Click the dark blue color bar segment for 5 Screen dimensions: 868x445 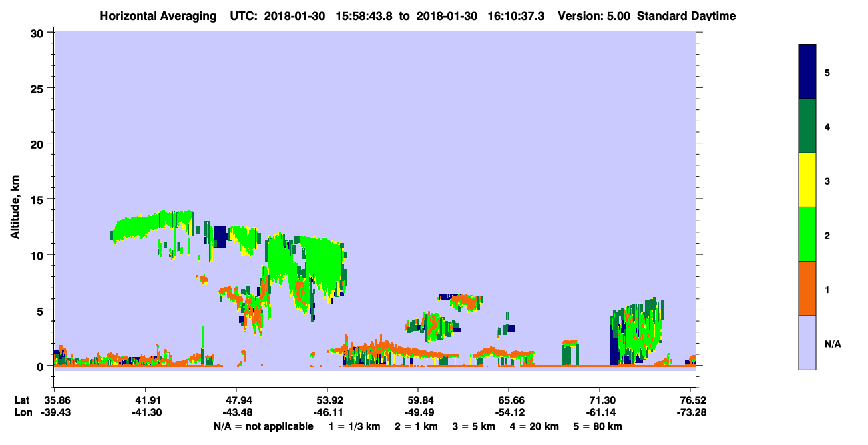[807, 72]
